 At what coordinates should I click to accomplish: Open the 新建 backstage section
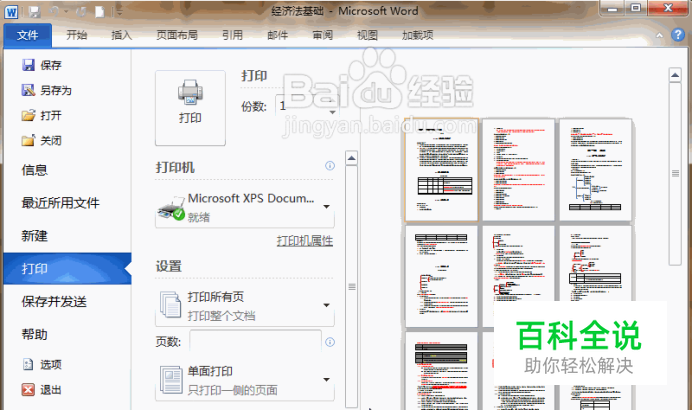click(x=34, y=236)
